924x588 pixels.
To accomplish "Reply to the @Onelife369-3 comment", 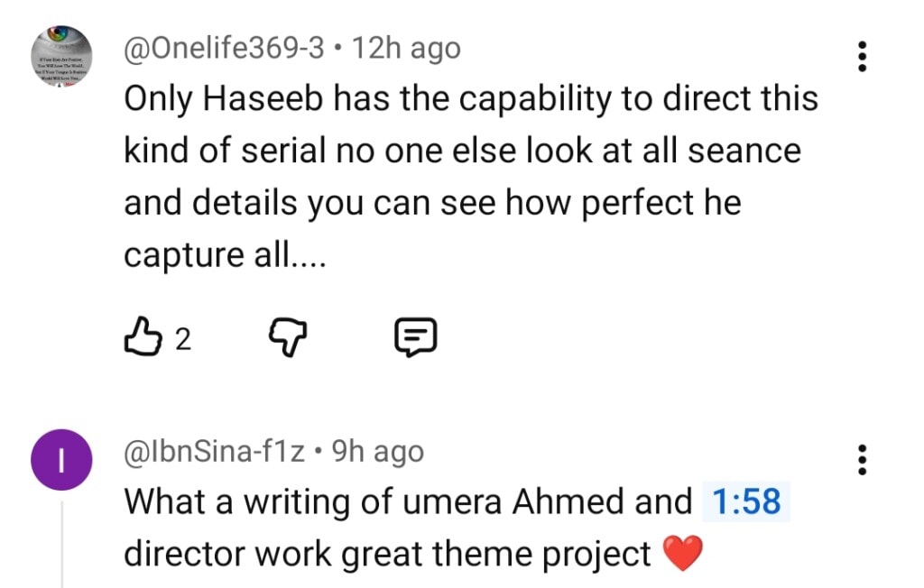I will 417,338.
